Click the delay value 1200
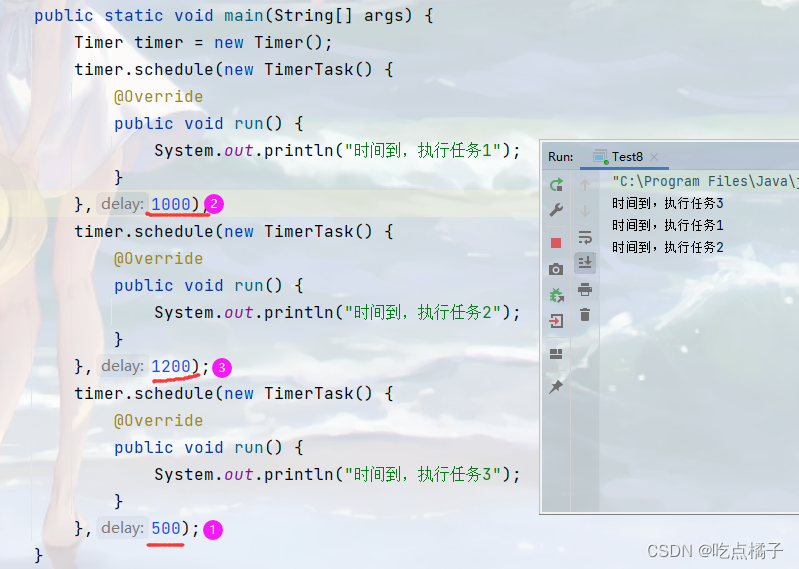The image size is (799, 569). click(171, 366)
